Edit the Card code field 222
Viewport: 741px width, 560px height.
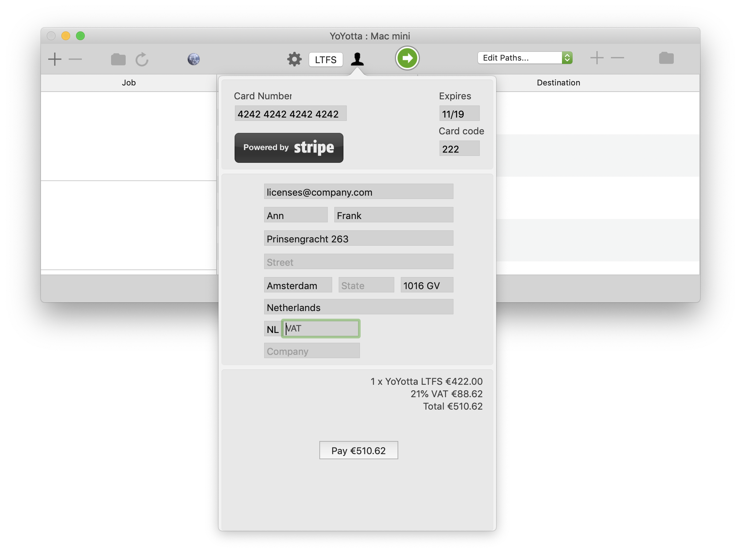point(459,149)
